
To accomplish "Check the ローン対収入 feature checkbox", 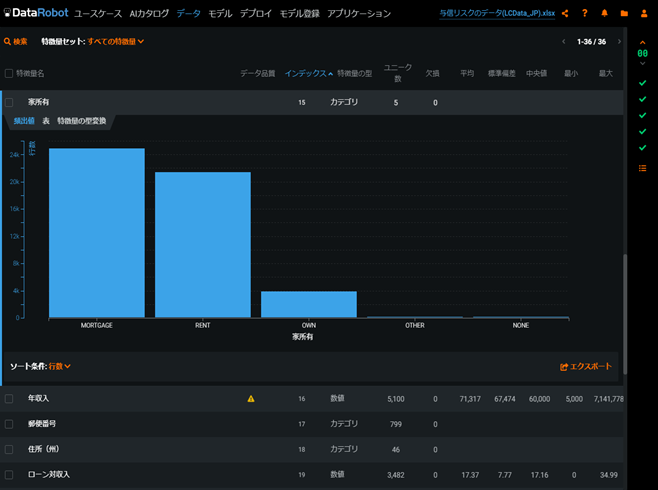I will (9, 475).
